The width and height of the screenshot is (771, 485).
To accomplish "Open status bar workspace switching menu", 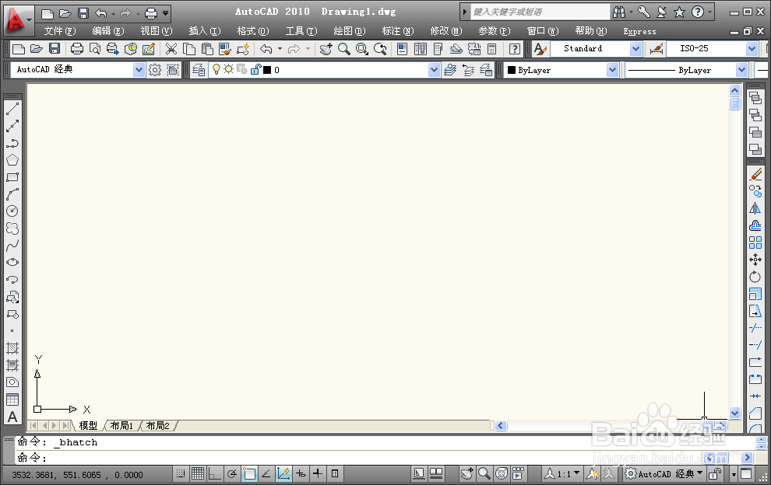I will (x=664, y=474).
